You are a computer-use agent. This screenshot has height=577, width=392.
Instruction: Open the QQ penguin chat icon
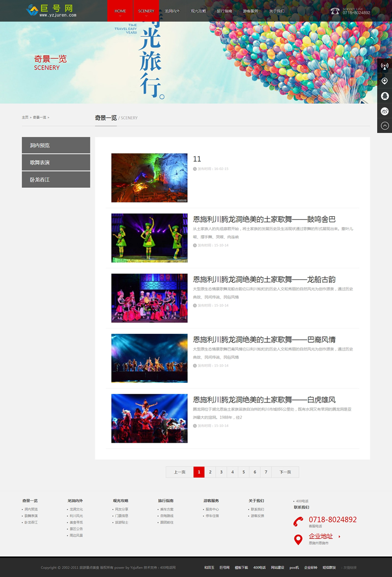[385, 96]
